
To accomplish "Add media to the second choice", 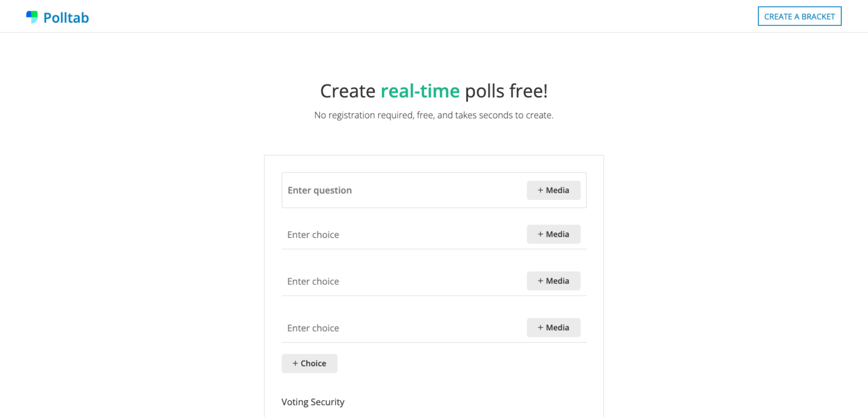I will pyautogui.click(x=553, y=281).
